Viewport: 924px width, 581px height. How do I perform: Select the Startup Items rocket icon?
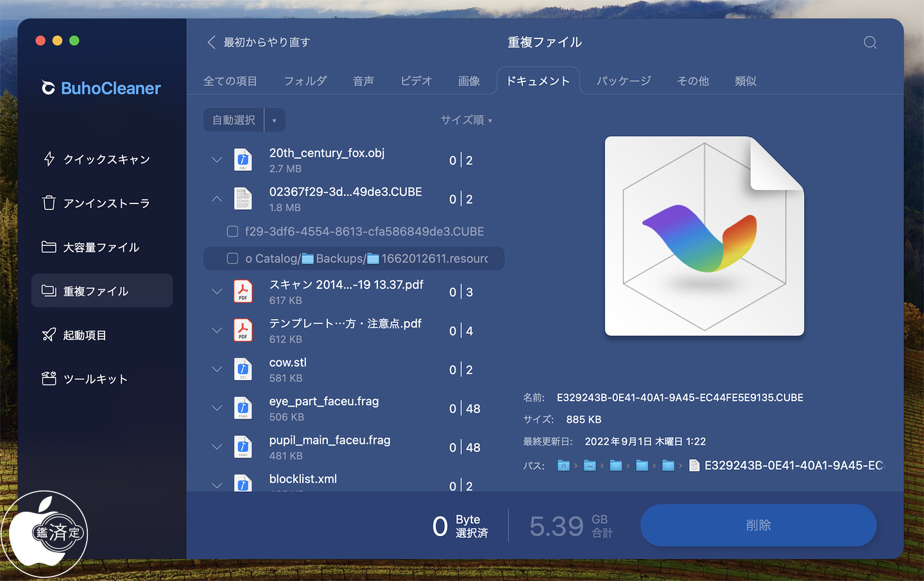click(49, 334)
